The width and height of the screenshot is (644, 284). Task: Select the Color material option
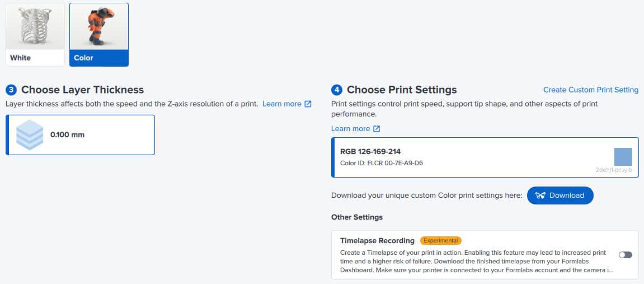[99, 35]
